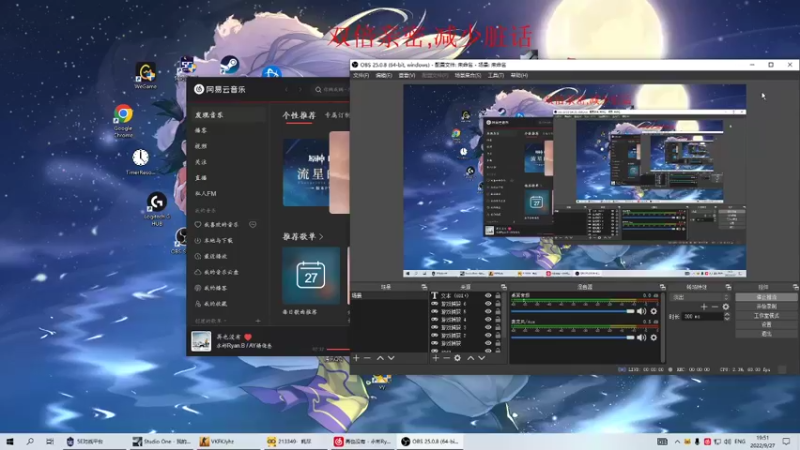Seek on NetEase playback progress bar
800x450 pixels.
click(338, 349)
